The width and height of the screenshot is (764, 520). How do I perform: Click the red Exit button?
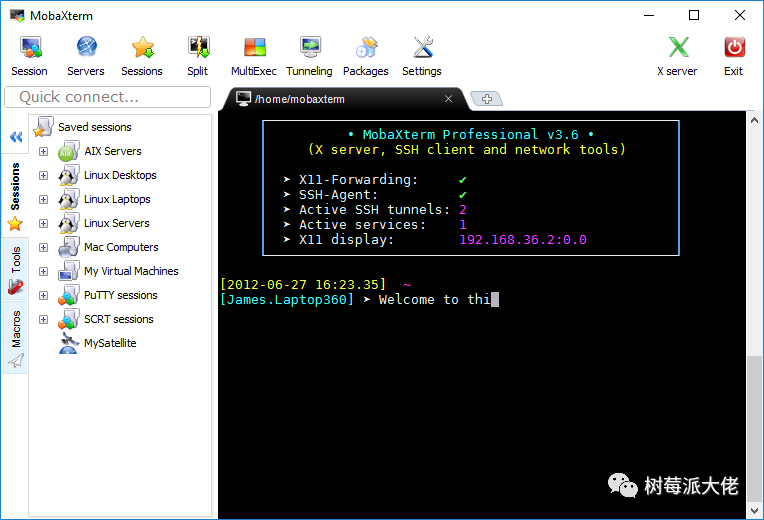click(734, 57)
